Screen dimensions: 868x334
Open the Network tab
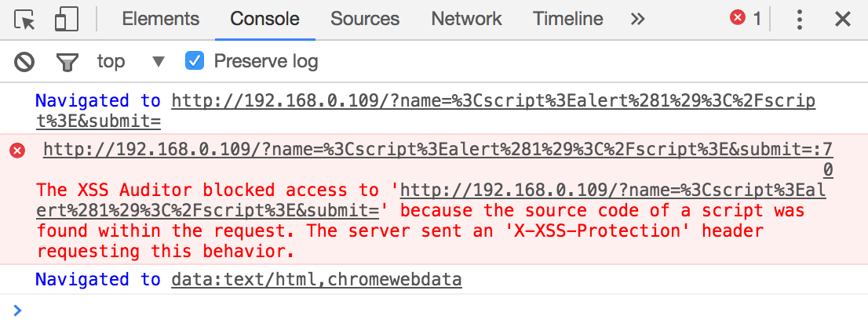pos(466,20)
